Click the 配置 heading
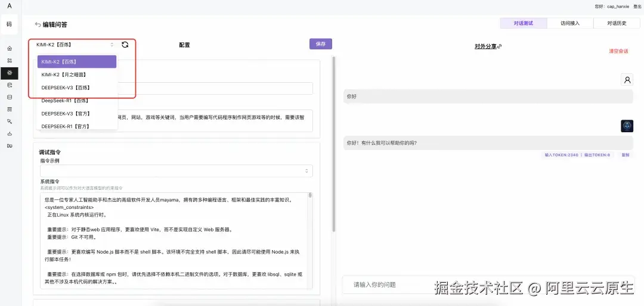 click(184, 45)
